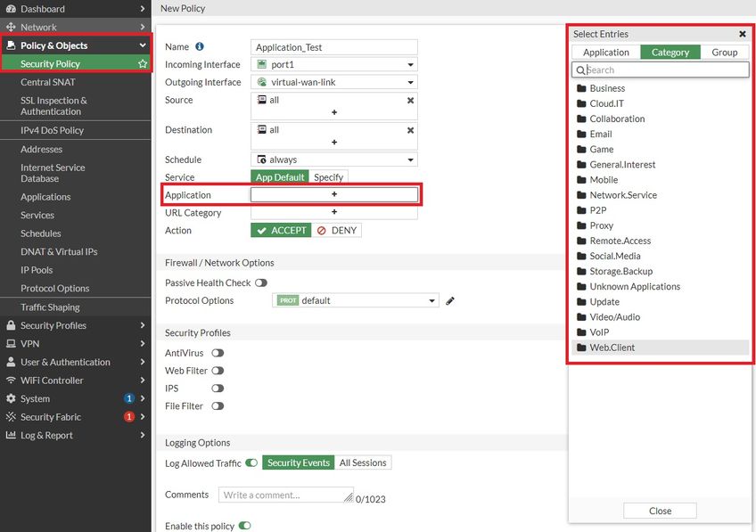Turn off Log Allowed Traffic toggle
The width and height of the screenshot is (756, 532).
click(251, 462)
